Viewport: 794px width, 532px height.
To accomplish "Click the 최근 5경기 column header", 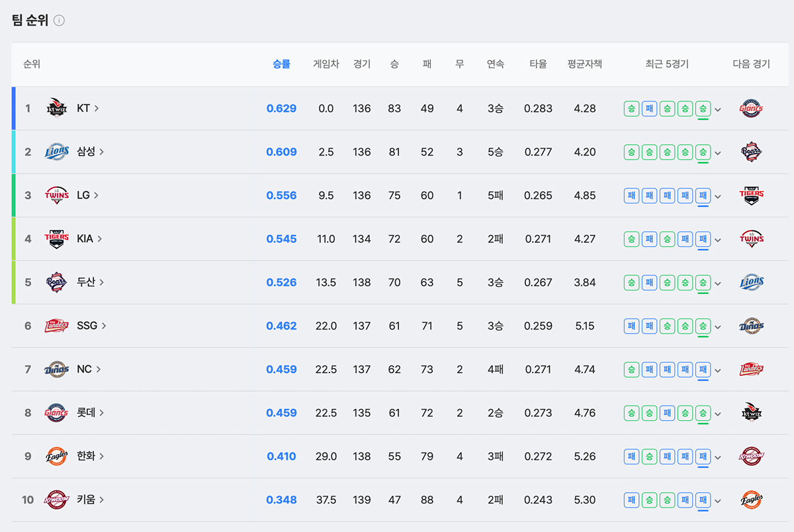I will (667, 64).
